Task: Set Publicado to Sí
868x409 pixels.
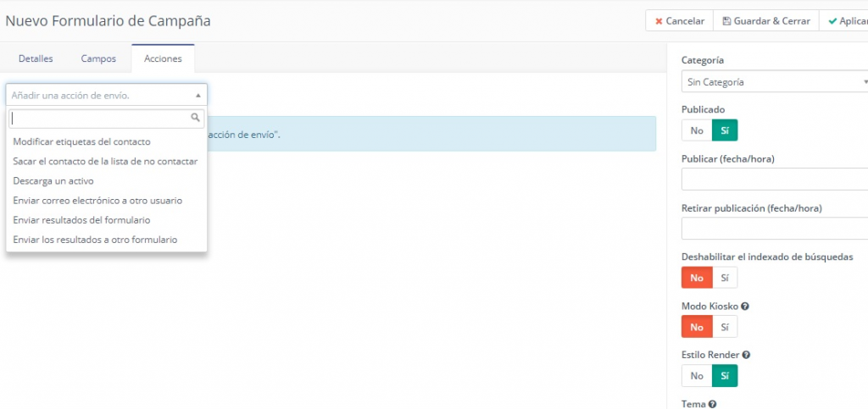Action: point(725,130)
